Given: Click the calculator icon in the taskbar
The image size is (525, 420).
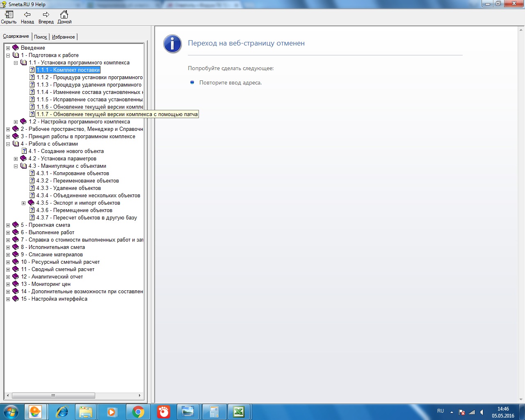Looking at the screenshot, I should click(214, 412).
